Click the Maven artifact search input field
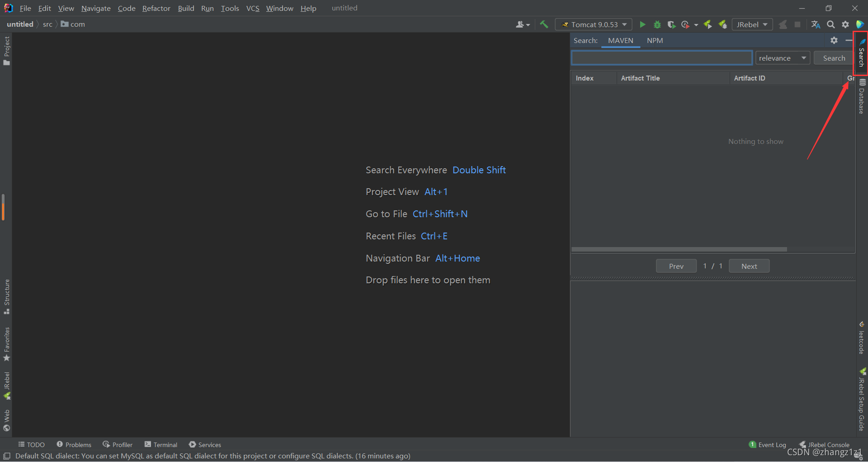 [662, 58]
